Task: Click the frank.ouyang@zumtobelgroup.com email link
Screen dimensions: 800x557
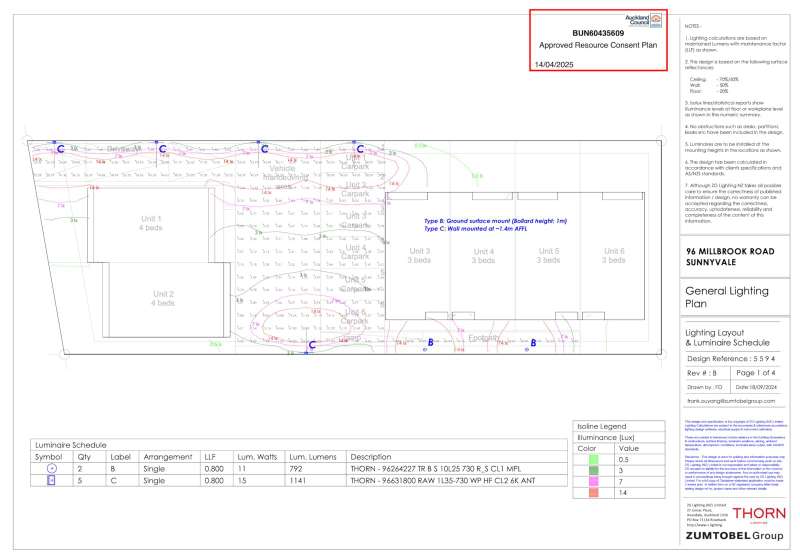Action: (730, 400)
